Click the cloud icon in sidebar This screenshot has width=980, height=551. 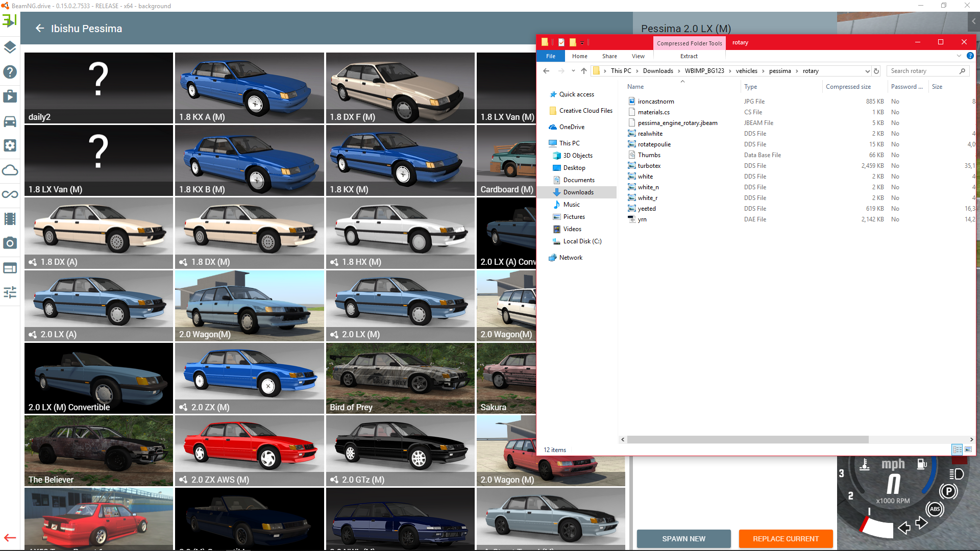10,170
